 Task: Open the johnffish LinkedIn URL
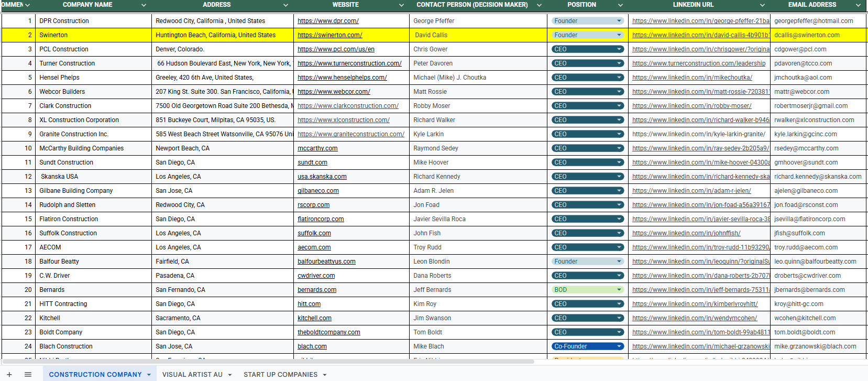(x=686, y=233)
